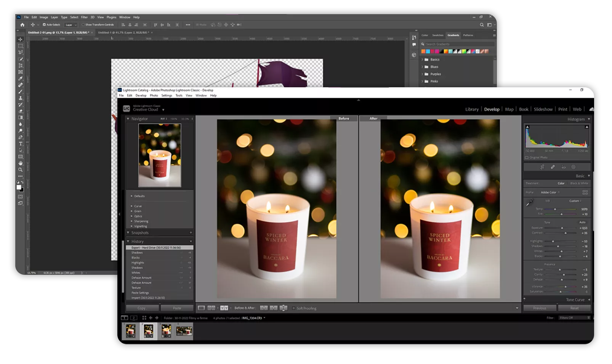The width and height of the screenshot is (612, 364).
Task: Open Photoshop Filter menu
Action: coord(84,17)
